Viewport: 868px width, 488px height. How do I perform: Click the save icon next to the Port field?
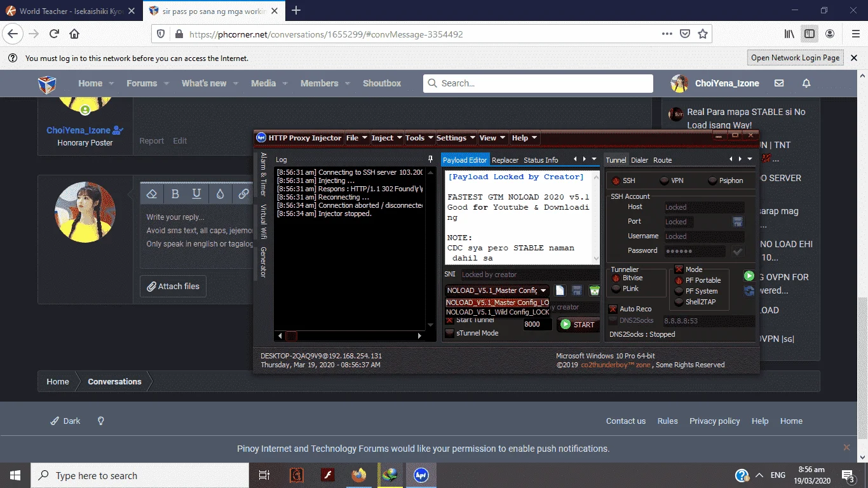[738, 222]
